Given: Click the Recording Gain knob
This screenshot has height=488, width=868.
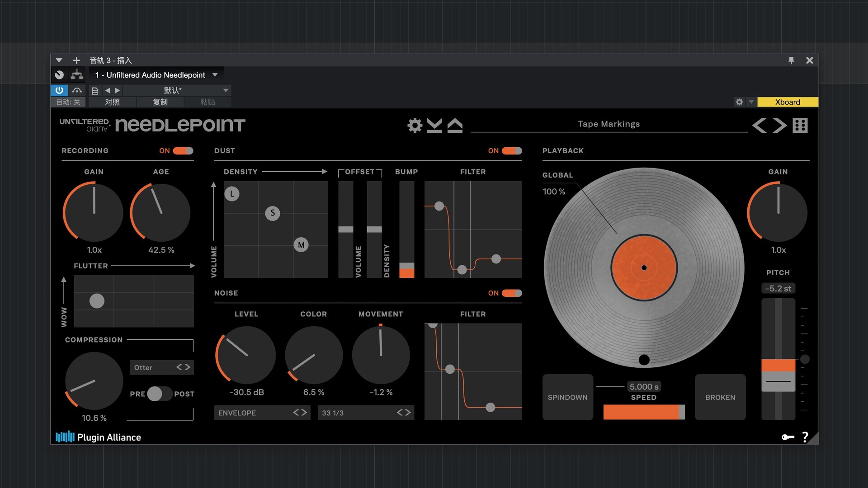Looking at the screenshot, I should tap(94, 212).
